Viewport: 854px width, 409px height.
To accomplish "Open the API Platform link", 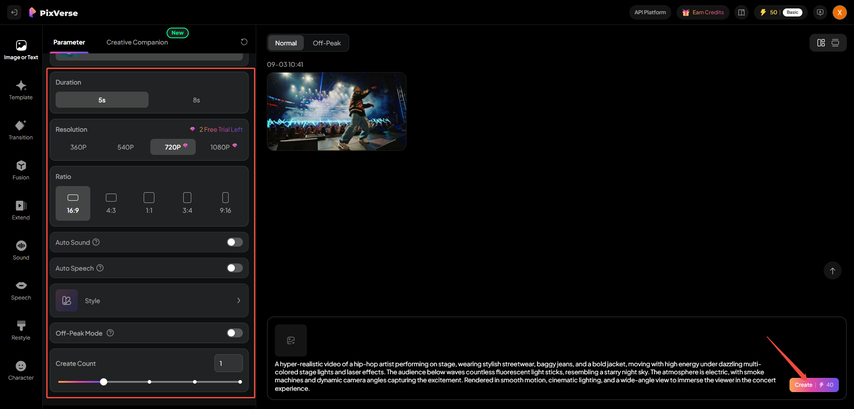I will (x=650, y=12).
